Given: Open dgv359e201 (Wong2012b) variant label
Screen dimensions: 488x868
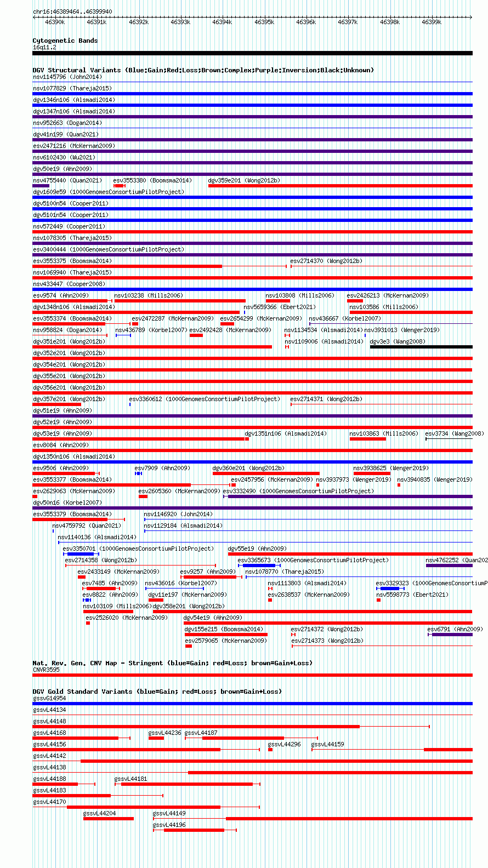Looking at the screenshot, I should 243,180.
